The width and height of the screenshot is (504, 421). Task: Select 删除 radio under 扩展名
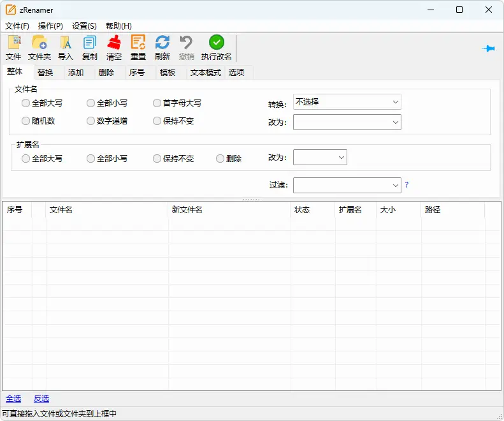click(x=220, y=159)
